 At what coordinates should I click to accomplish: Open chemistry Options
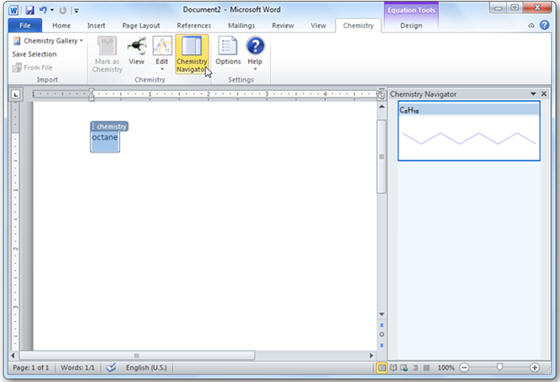coord(228,51)
